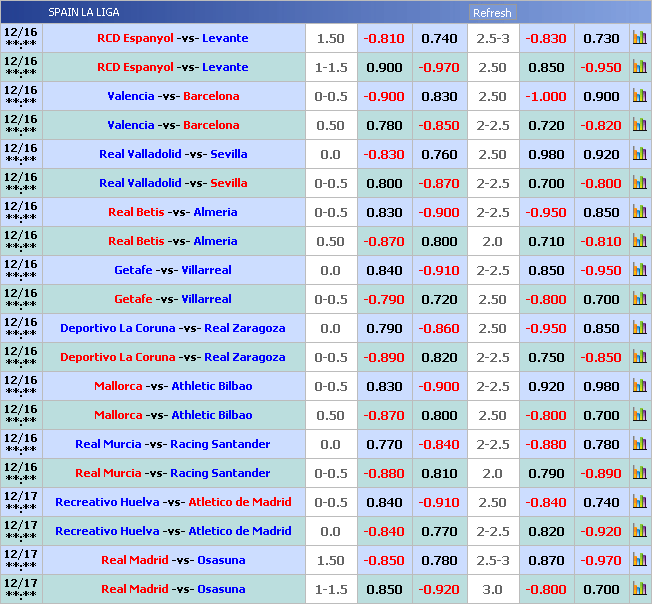
Task: Click -0.890 odds for Deportivo La Coruna-Zaragoza
Action: coord(384,357)
